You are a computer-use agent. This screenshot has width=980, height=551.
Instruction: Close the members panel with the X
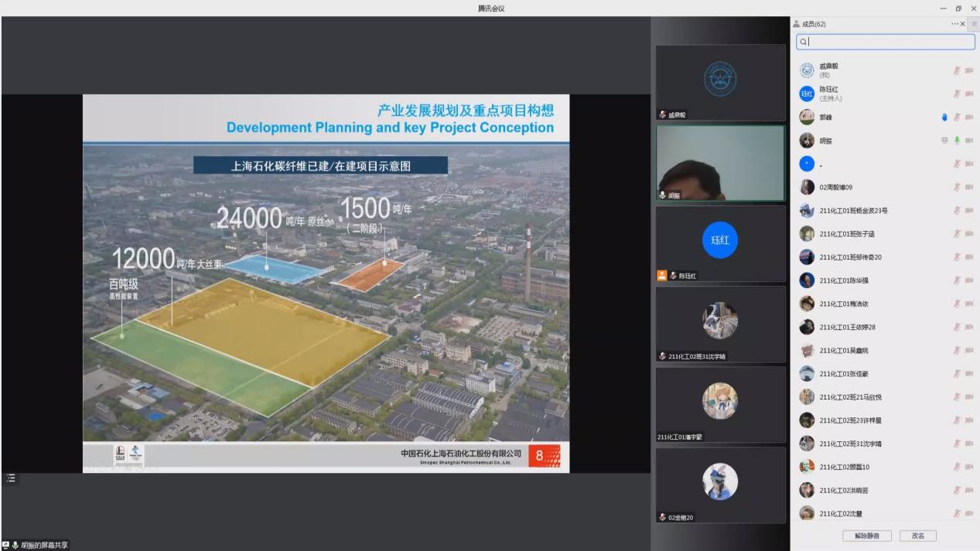[963, 24]
